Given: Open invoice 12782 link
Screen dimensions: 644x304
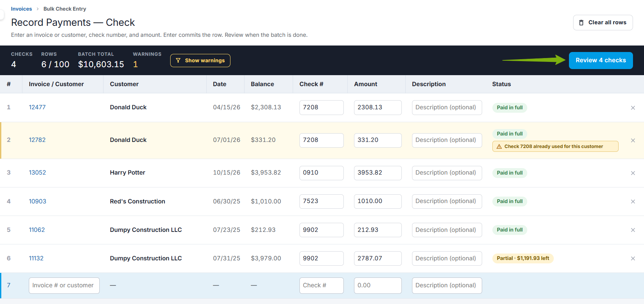Looking at the screenshot, I should [x=37, y=140].
